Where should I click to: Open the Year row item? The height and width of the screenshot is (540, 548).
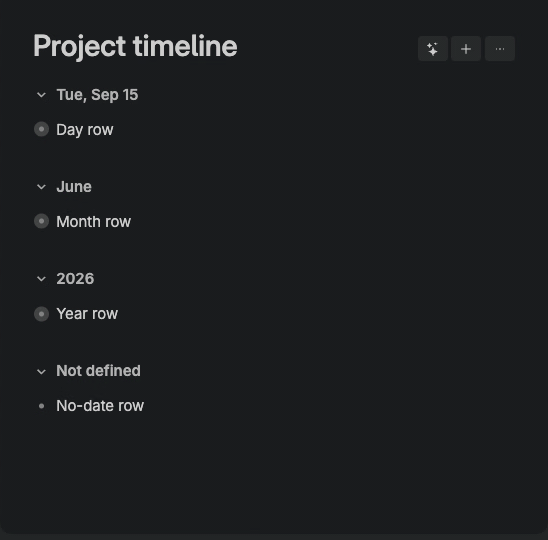(x=87, y=314)
